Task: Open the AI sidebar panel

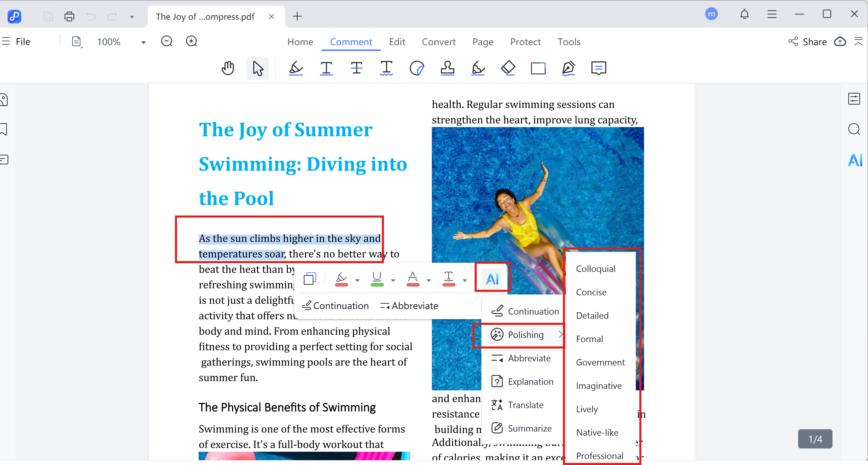Action: 855,160
